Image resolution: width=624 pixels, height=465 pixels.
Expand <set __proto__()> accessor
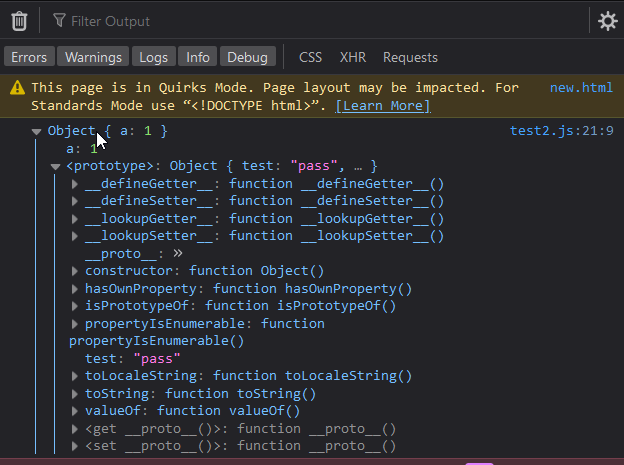coord(74,446)
